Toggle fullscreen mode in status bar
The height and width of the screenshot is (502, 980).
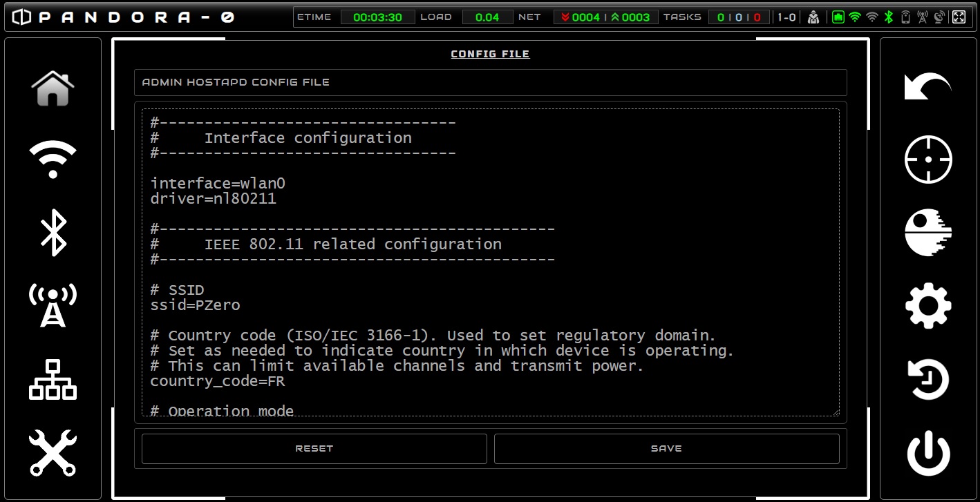click(x=959, y=17)
